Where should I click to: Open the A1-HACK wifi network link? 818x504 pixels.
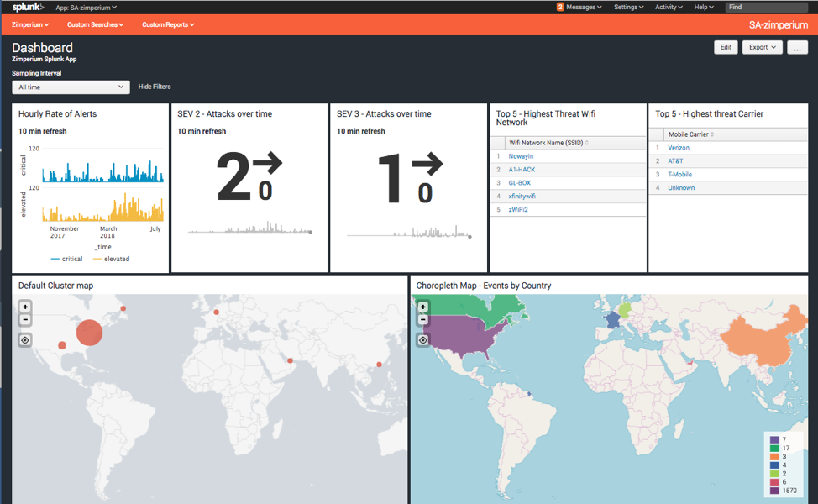[x=522, y=170]
